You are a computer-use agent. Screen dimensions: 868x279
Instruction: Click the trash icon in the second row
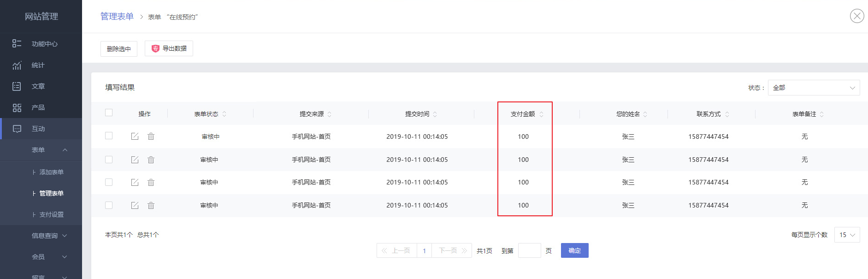151,160
